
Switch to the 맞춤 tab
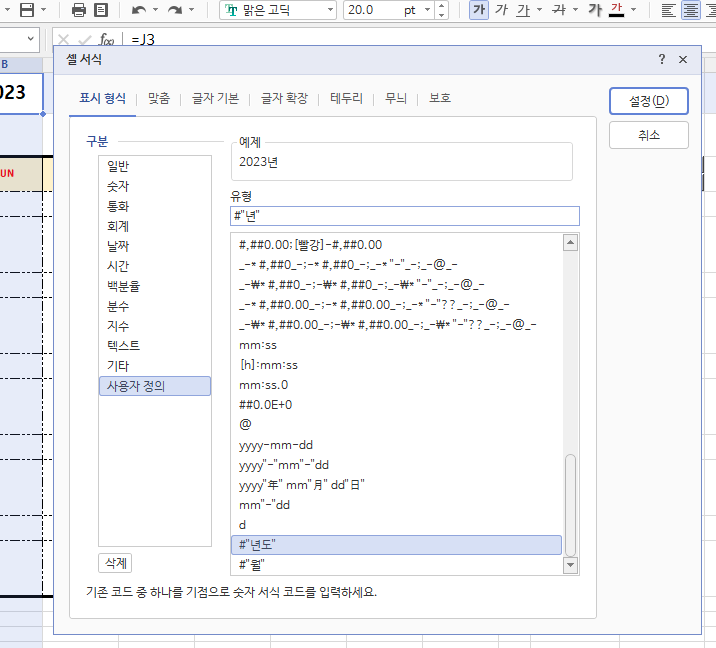click(x=159, y=98)
